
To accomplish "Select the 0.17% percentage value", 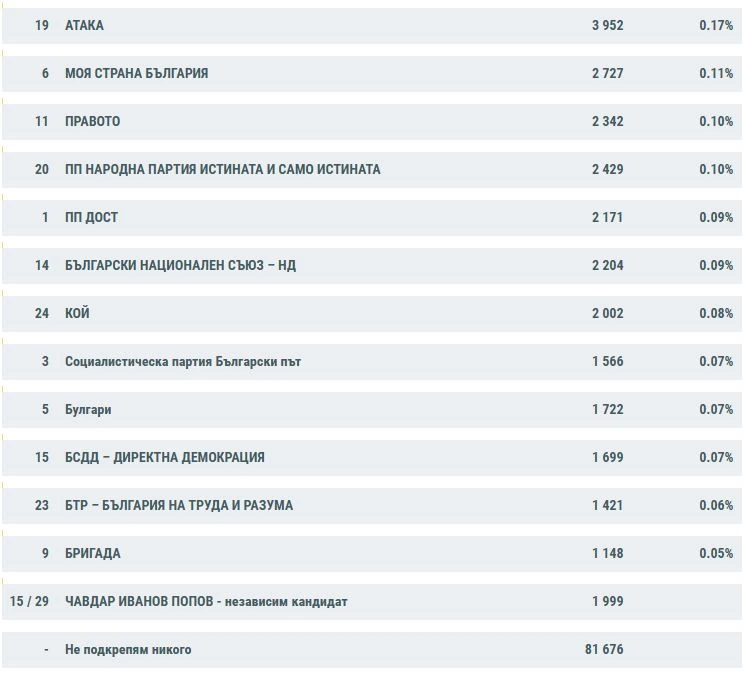I will pos(716,25).
